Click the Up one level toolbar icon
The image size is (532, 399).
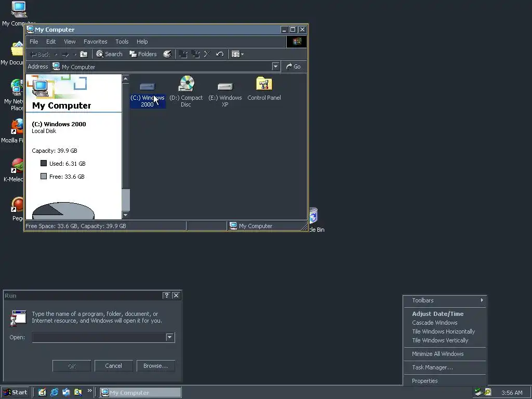(84, 54)
